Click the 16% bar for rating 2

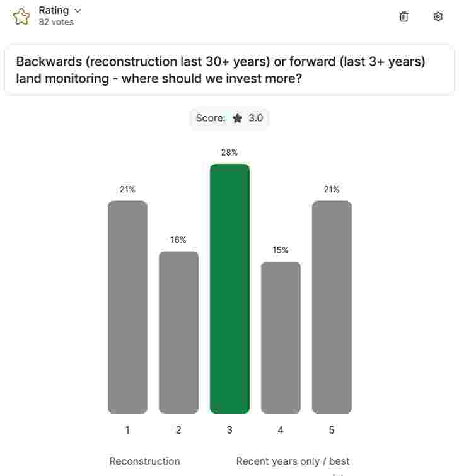point(178,332)
